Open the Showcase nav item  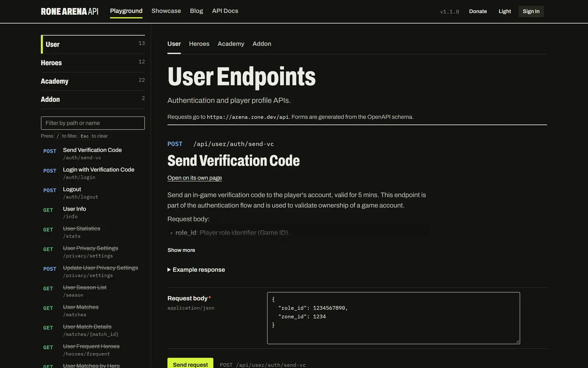[x=166, y=11]
